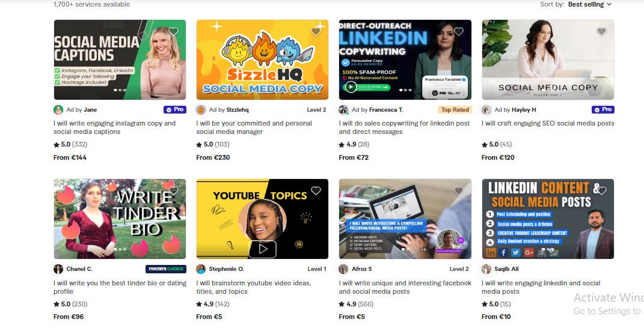This screenshot has width=644, height=328.
Task: Open 'I will brainstorm youtube video ideas' gig link
Action: click(x=253, y=287)
